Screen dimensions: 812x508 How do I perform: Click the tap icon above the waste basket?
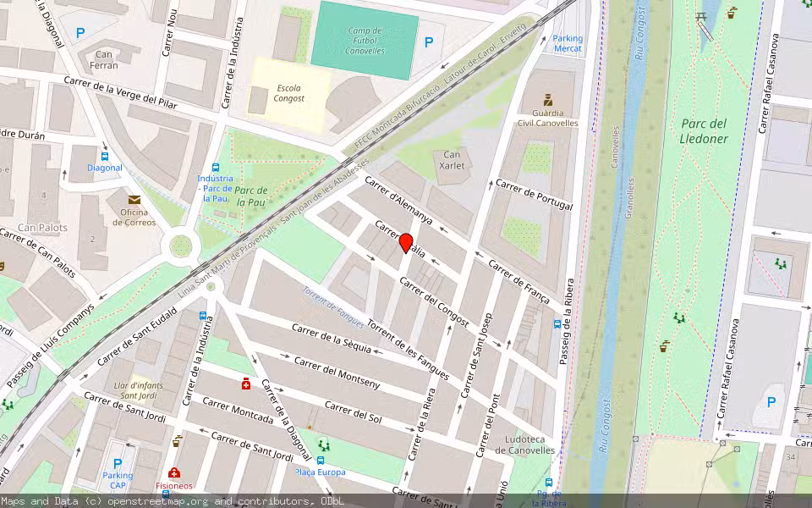click(179, 436)
